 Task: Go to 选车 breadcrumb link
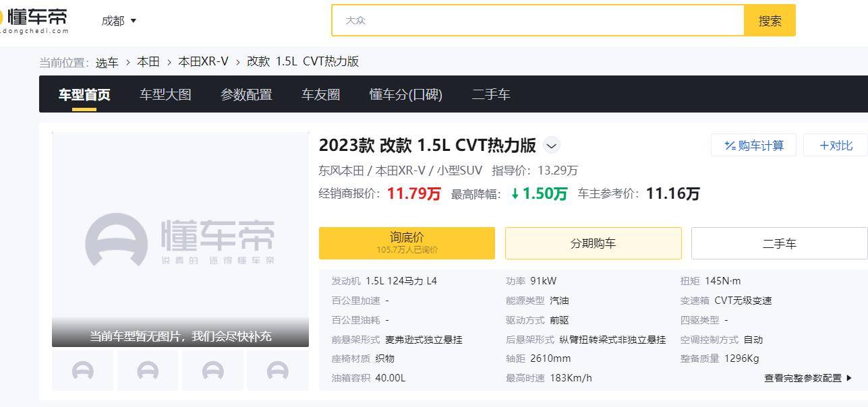(x=107, y=63)
